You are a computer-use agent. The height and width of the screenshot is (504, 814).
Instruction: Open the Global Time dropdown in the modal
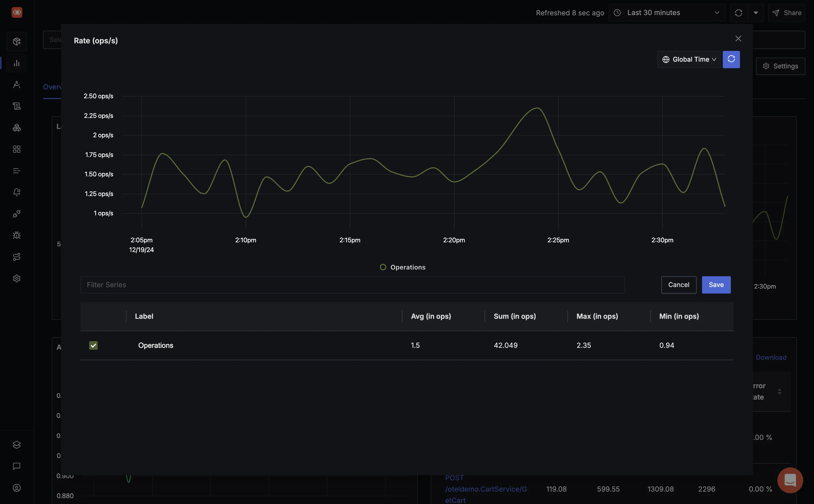click(689, 59)
